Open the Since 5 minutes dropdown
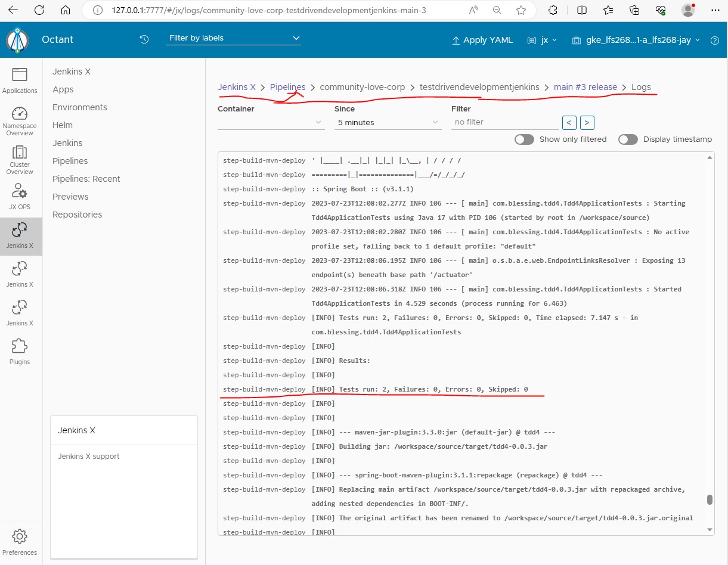 [387, 122]
